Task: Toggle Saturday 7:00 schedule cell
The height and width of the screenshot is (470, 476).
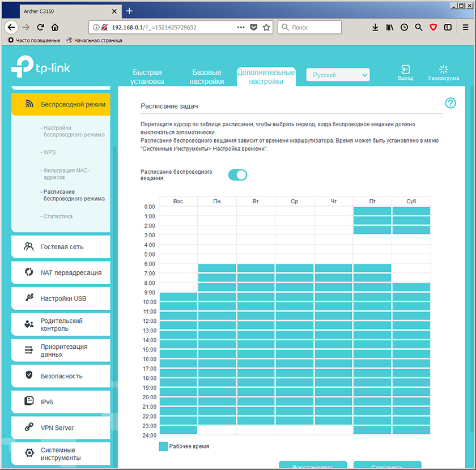Action: coord(411,277)
